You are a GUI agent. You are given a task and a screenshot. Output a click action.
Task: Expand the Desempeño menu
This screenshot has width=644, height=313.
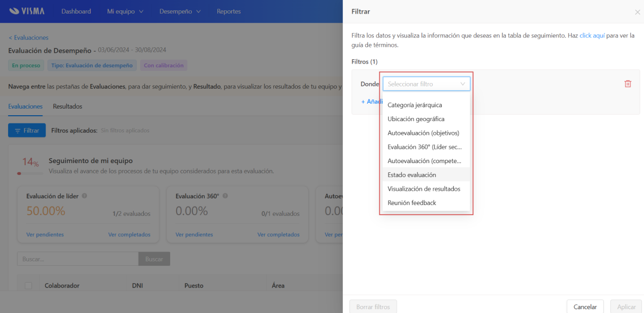tap(180, 11)
